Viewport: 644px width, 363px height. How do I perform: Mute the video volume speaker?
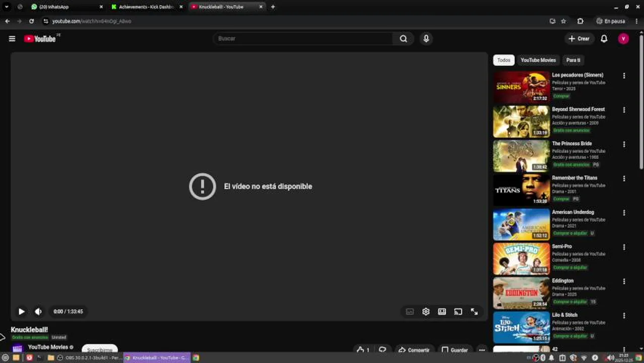coord(38,312)
